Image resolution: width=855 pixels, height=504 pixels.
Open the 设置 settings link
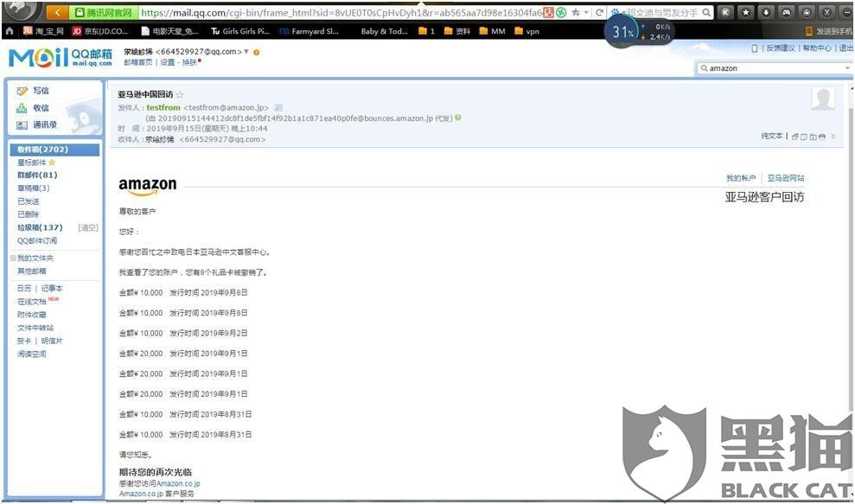168,63
